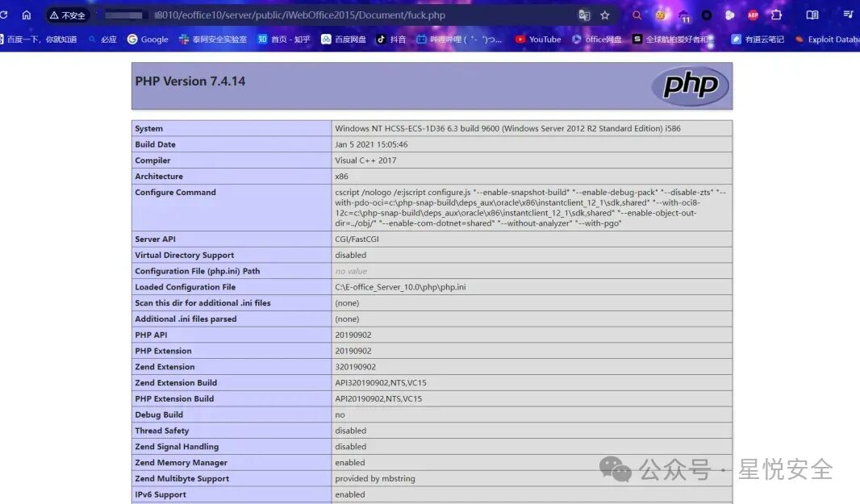Click the browser home icon
The width and height of the screenshot is (860, 504).
pos(27,15)
